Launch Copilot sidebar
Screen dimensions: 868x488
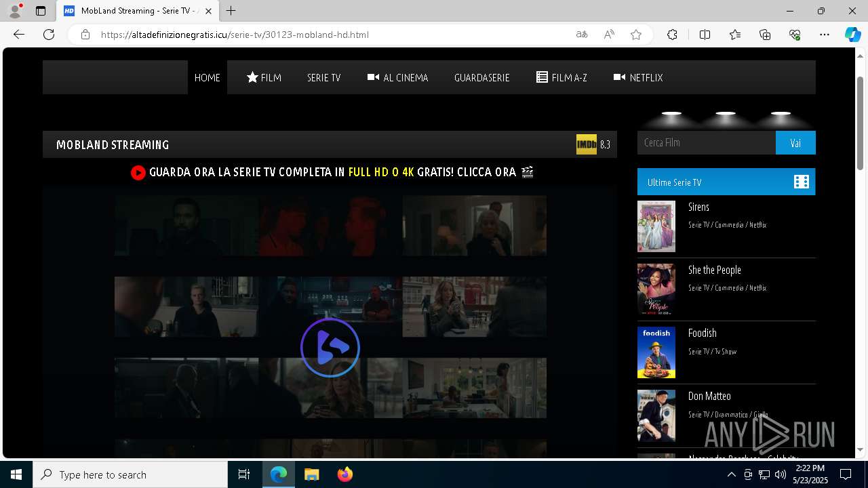pos(852,35)
